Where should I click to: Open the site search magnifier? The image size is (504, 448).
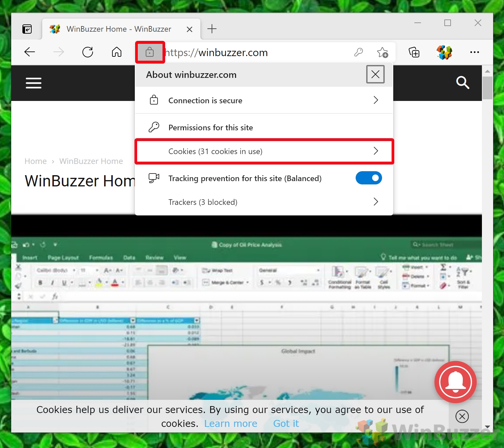[462, 82]
